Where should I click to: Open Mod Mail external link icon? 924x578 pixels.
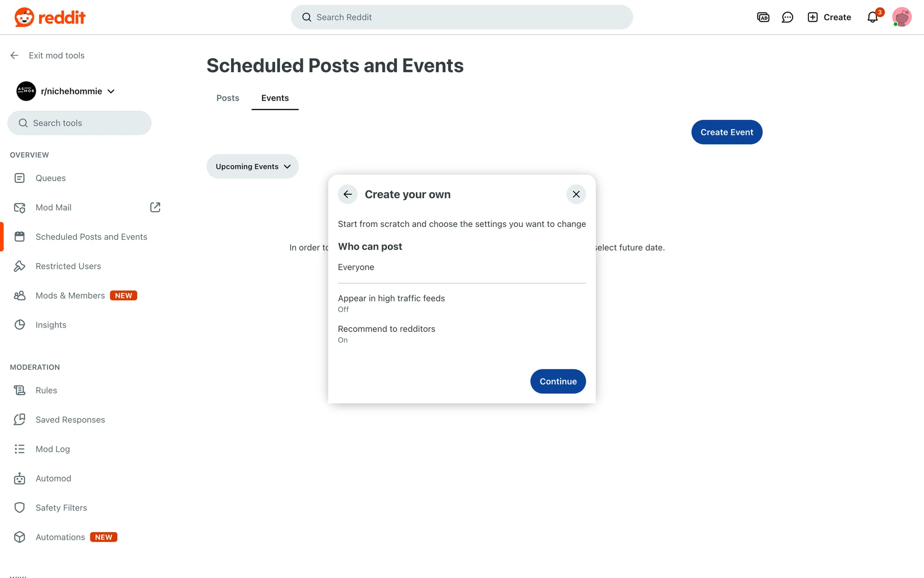pos(155,207)
